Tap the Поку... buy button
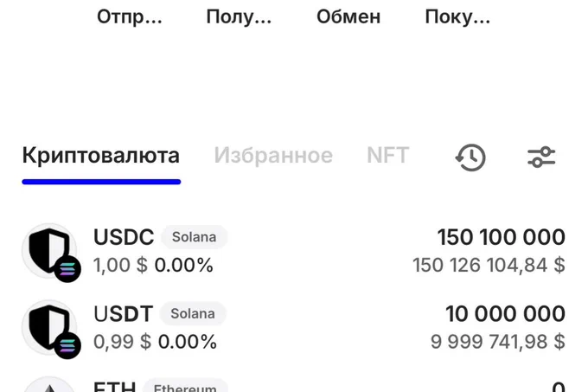Image resolution: width=588 pixels, height=392 pixels. click(x=457, y=17)
